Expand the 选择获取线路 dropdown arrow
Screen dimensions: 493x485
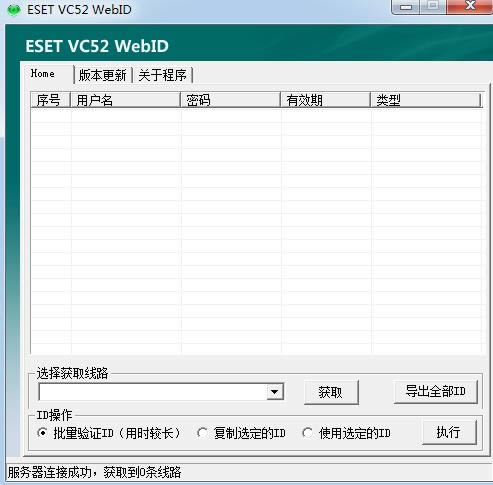pos(275,392)
